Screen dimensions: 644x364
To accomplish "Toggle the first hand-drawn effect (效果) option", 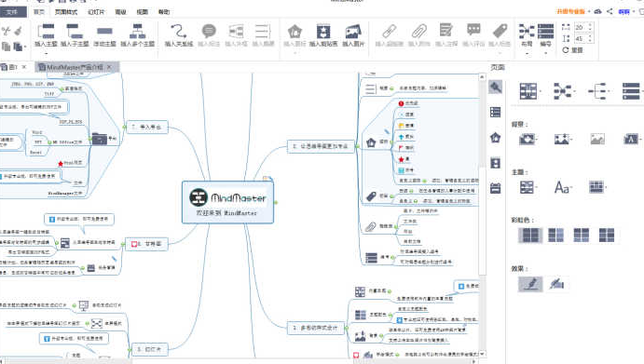I will pos(530,284).
